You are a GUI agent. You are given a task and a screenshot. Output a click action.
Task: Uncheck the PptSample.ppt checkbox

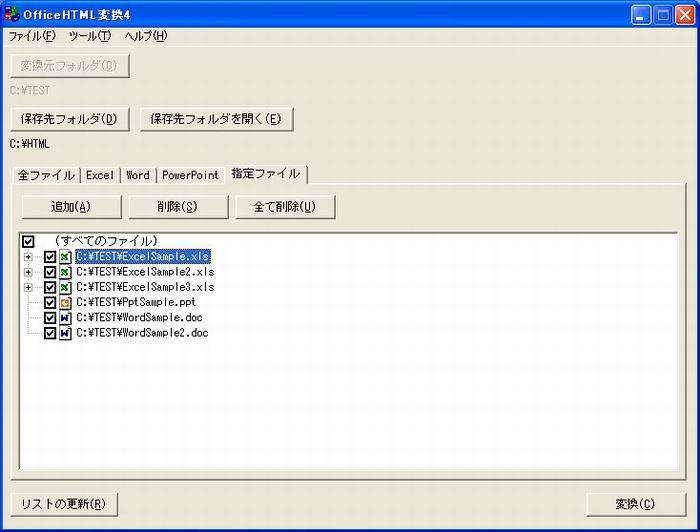pyautogui.click(x=50, y=302)
